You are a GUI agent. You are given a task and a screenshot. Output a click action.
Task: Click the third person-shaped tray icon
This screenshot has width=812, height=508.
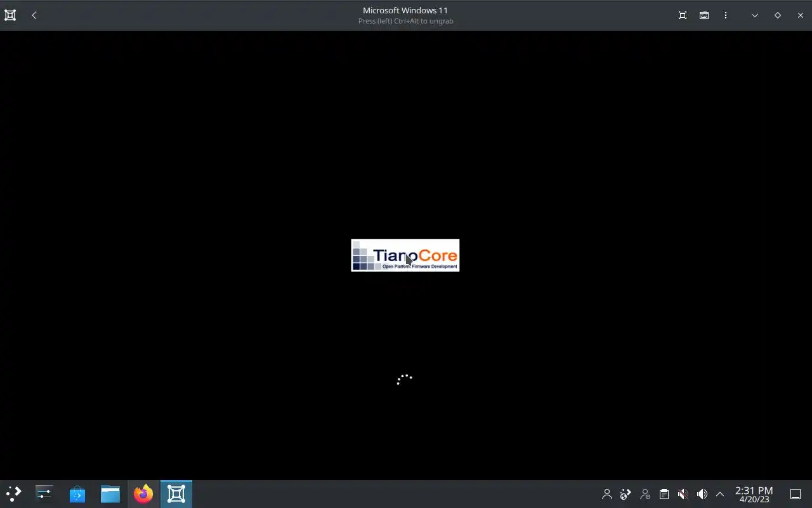[x=645, y=494]
